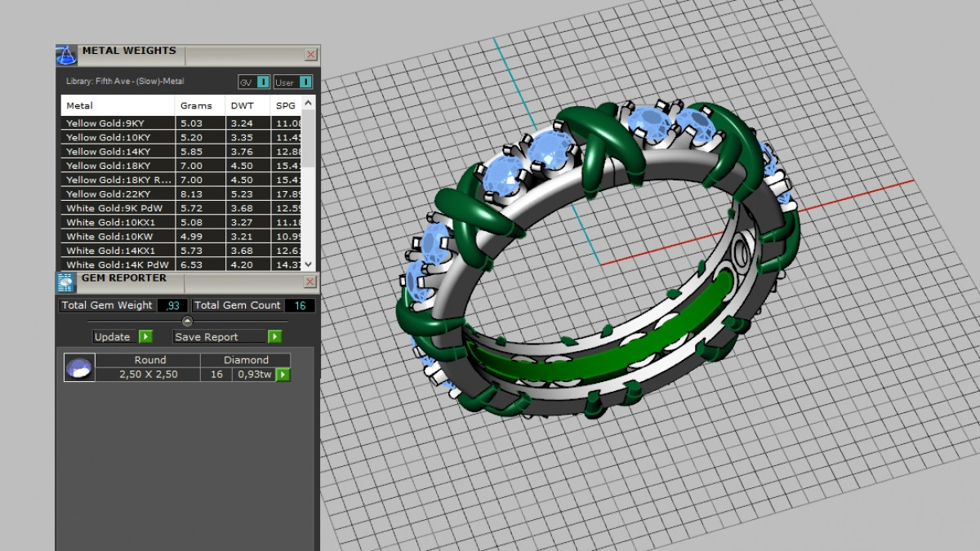
Task: Click the Metal column header
Action: click(x=79, y=105)
